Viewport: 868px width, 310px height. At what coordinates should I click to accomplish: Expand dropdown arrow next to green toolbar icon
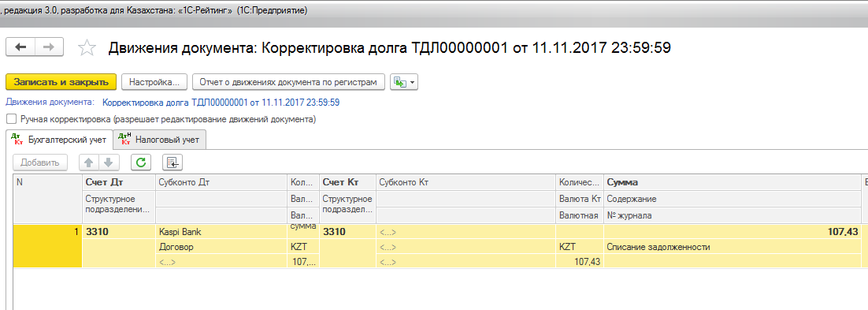pos(413,82)
